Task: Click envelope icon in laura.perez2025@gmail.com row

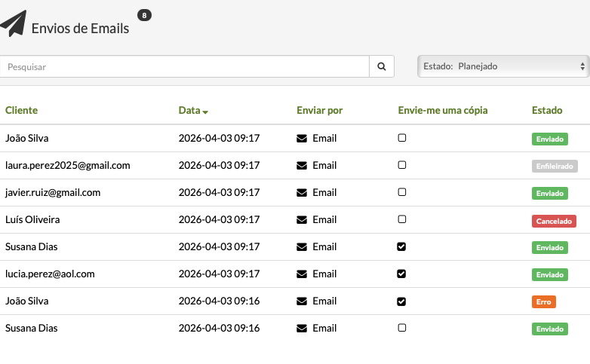Action: click(303, 166)
